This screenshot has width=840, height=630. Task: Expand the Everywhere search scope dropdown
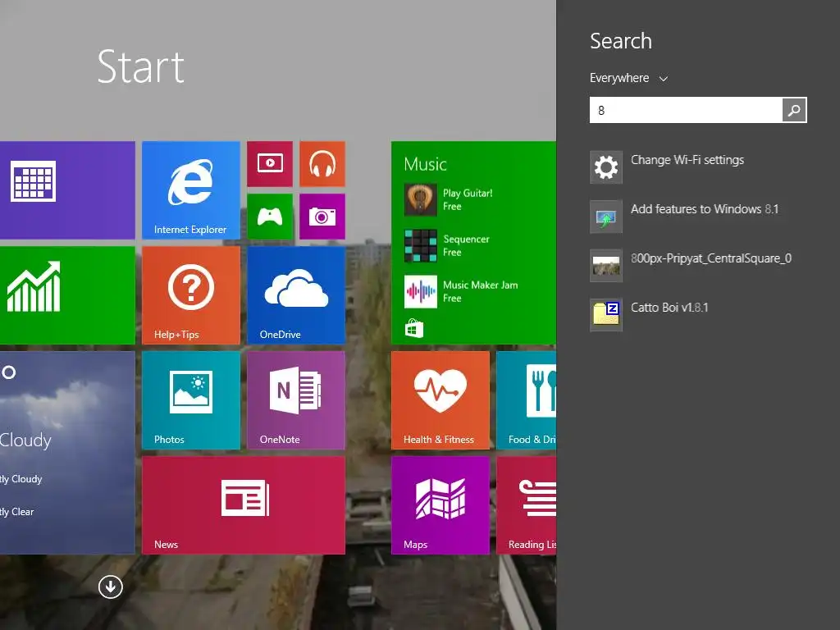[x=629, y=78]
